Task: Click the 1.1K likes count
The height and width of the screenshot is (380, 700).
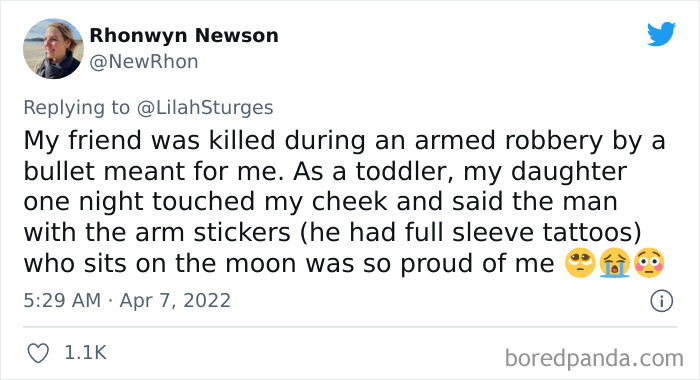Action: click(86, 353)
